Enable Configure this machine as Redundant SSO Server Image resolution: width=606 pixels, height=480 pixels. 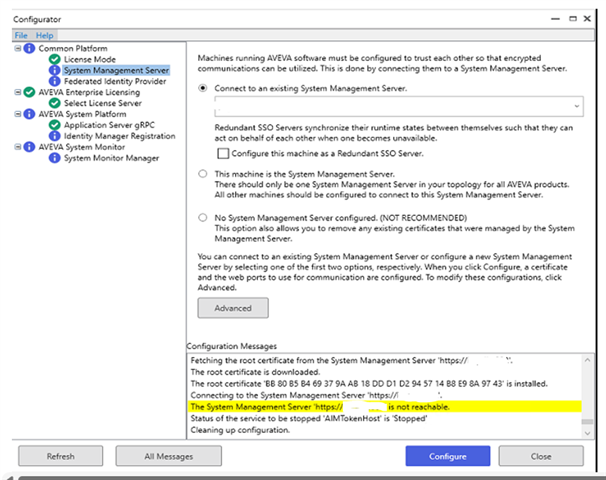223,153
